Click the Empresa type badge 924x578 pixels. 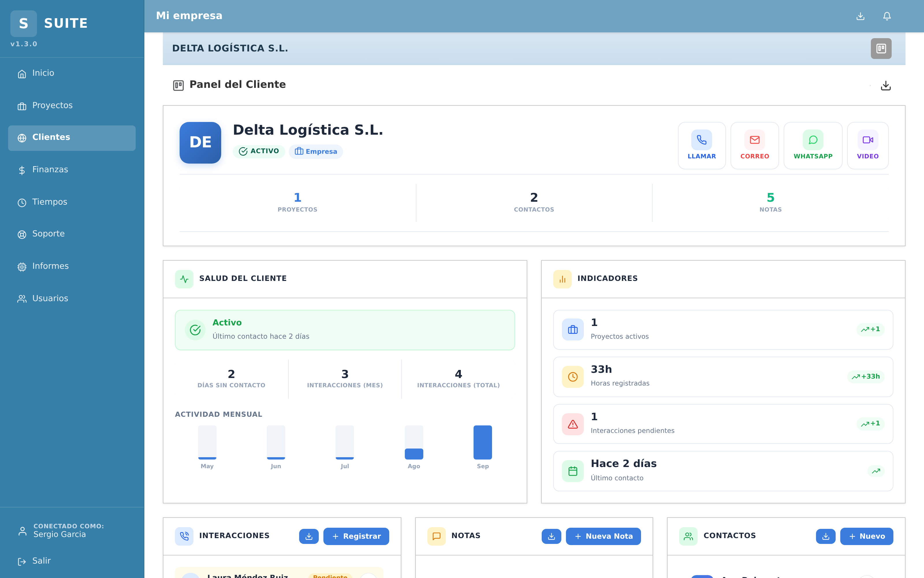(316, 152)
